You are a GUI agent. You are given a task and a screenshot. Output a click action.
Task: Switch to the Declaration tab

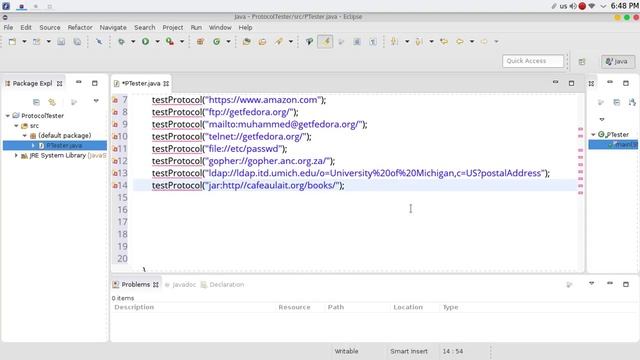click(222, 284)
